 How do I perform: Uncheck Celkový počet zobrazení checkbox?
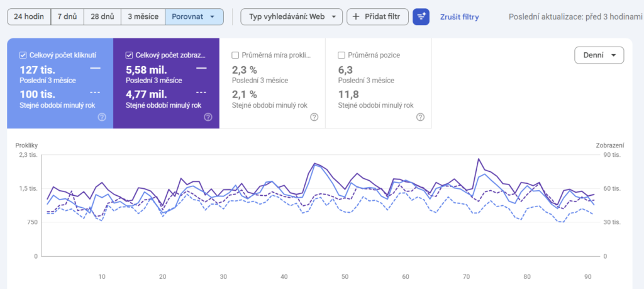click(x=129, y=55)
